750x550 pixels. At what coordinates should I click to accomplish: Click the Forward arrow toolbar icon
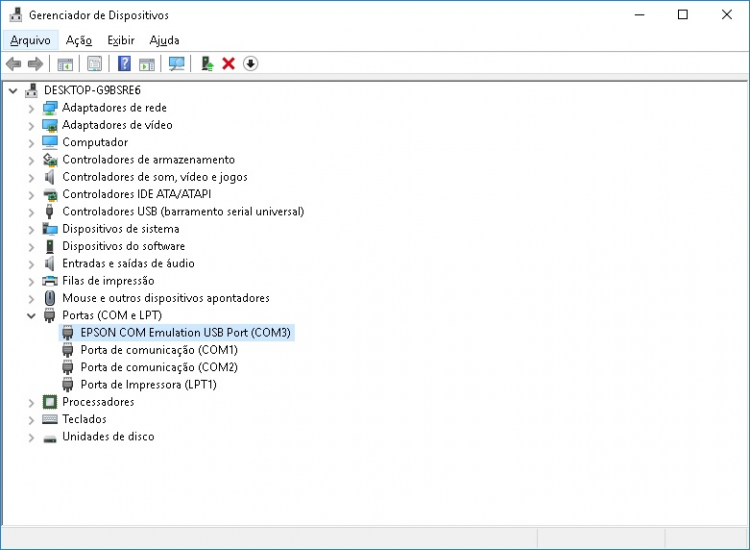[x=35, y=64]
